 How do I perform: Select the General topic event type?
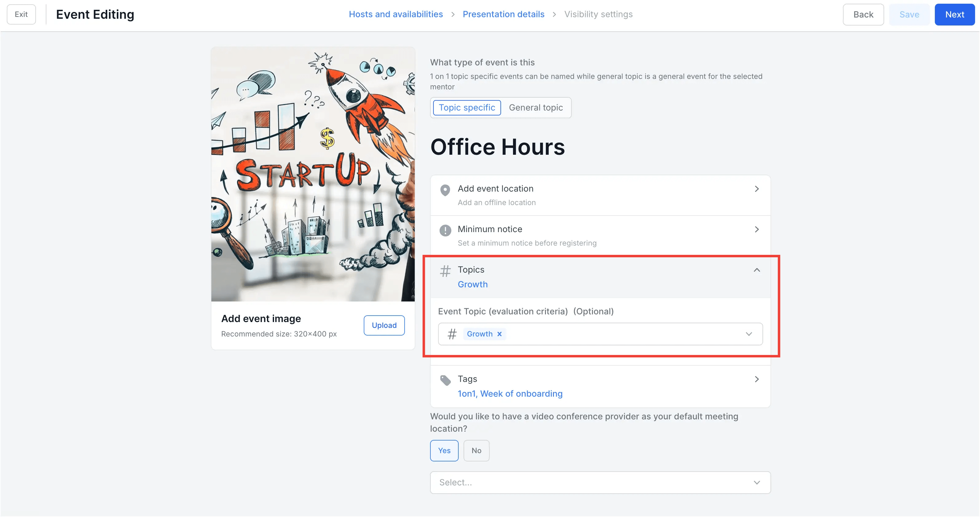(x=536, y=107)
